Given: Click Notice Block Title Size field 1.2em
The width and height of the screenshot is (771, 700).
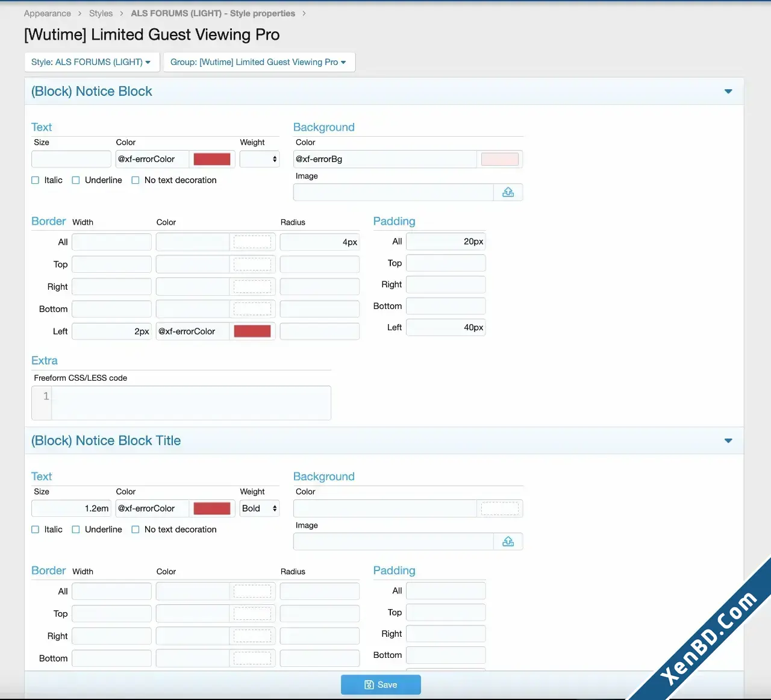Looking at the screenshot, I should (x=71, y=508).
